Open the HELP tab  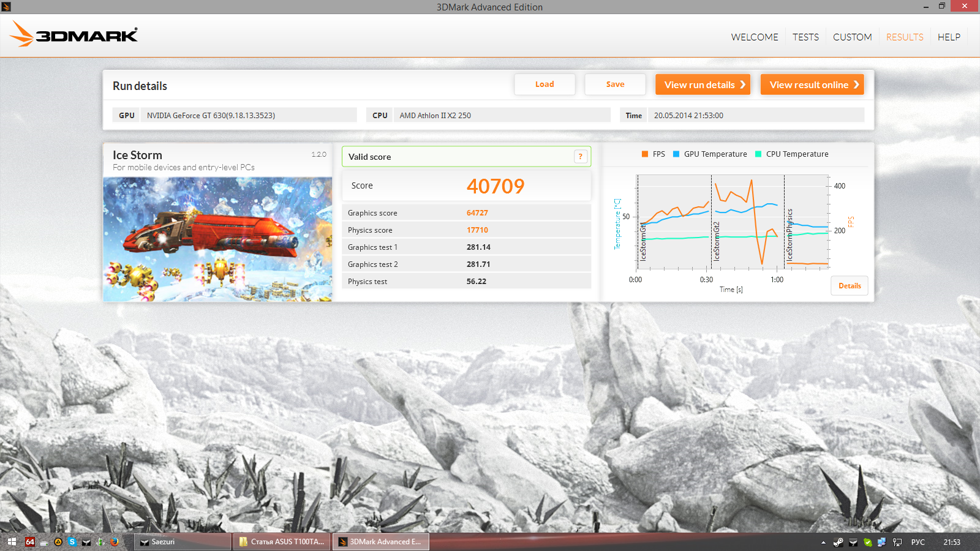[x=949, y=37]
